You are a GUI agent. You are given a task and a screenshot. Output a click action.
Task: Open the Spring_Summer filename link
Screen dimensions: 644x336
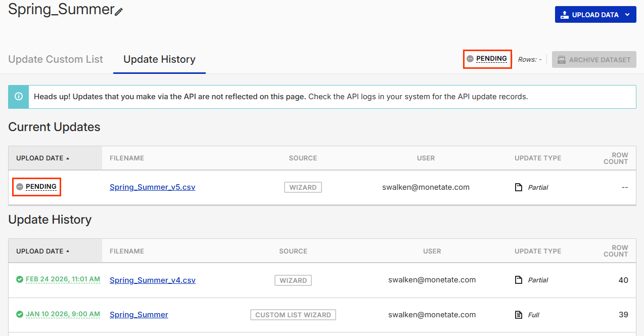pos(139,315)
